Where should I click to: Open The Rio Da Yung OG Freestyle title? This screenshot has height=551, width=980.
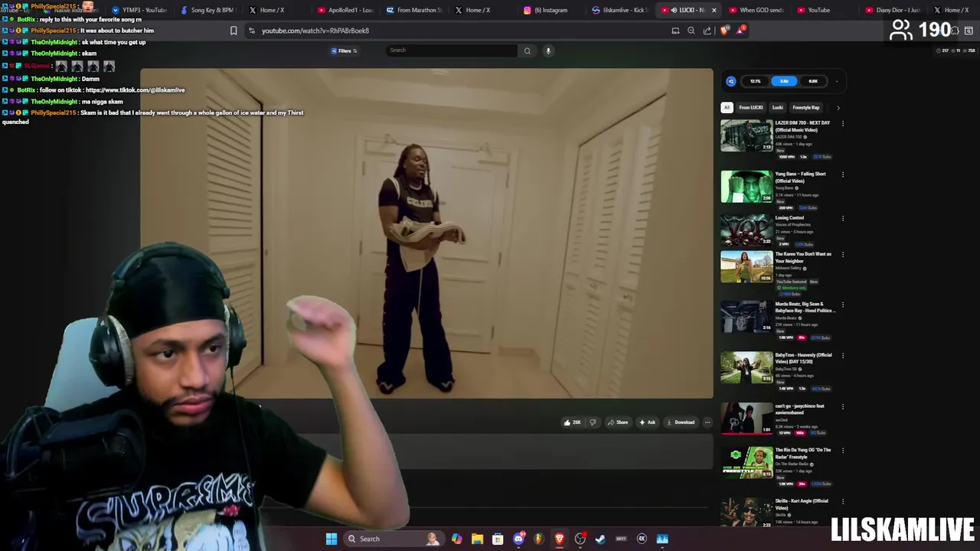pos(802,454)
